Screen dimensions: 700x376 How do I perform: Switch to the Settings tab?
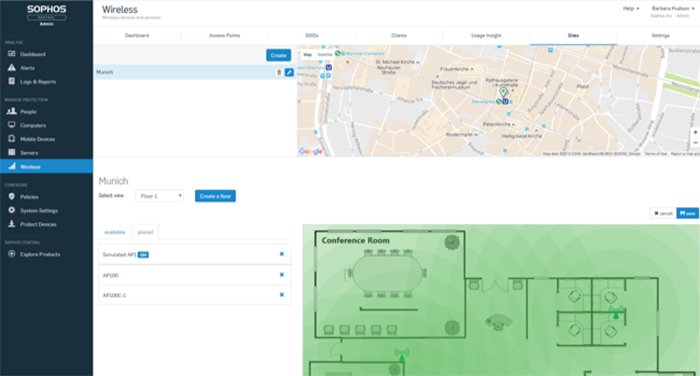pyautogui.click(x=660, y=35)
